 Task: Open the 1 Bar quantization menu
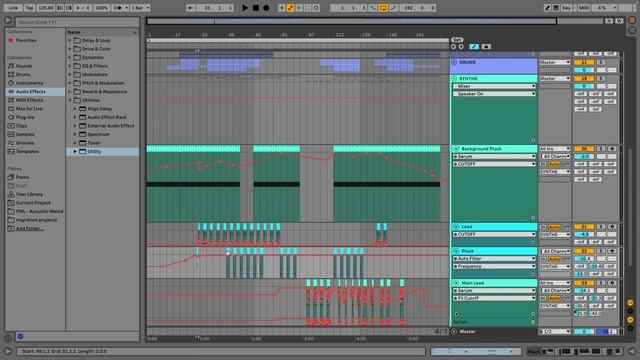click(140, 8)
